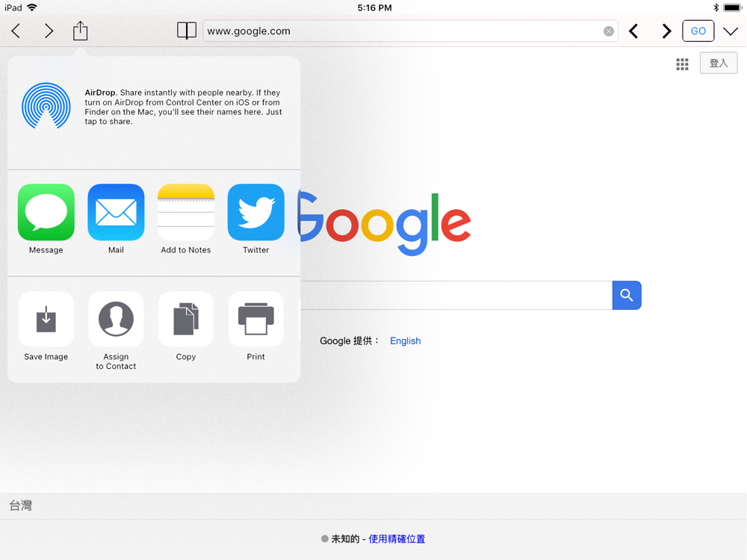Open the bookmarks book icon

click(186, 31)
